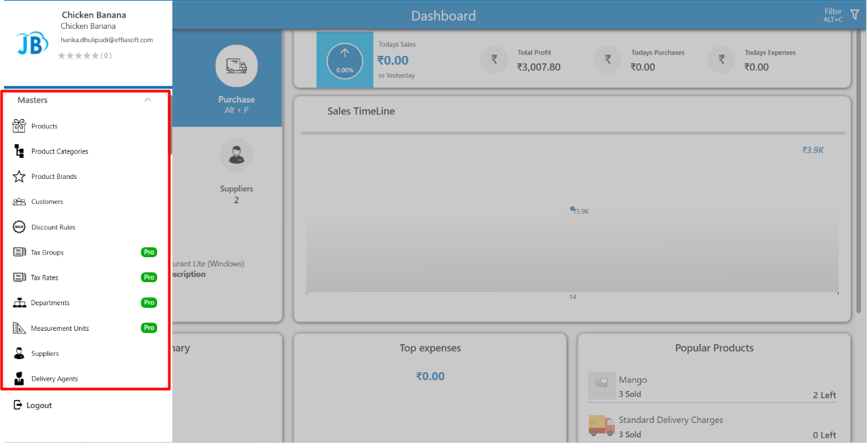Click the Discount Rules sale badge icon
The width and height of the screenshot is (868, 444).
point(19,228)
